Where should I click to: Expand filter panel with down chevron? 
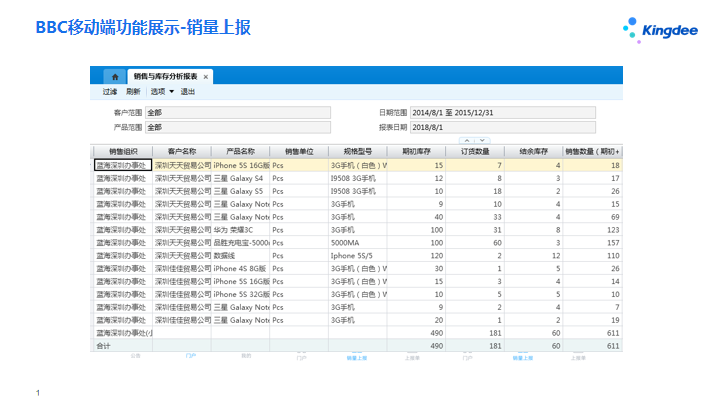click(x=482, y=141)
